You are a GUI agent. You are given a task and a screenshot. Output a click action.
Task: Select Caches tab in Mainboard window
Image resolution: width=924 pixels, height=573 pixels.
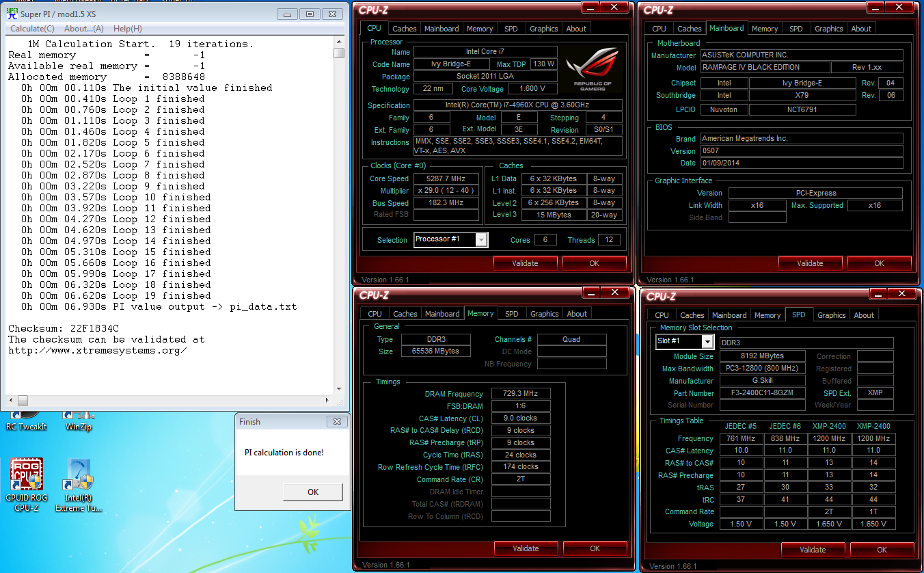coord(689,29)
